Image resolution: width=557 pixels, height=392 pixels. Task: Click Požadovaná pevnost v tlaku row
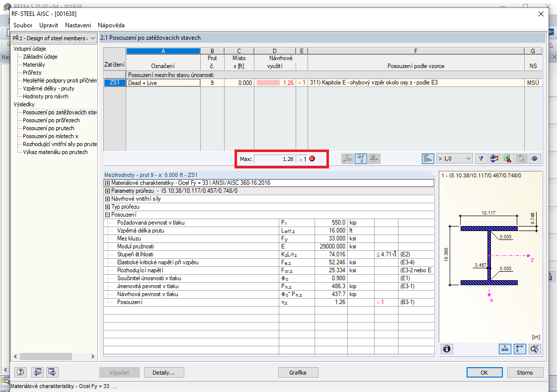point(268,223)
